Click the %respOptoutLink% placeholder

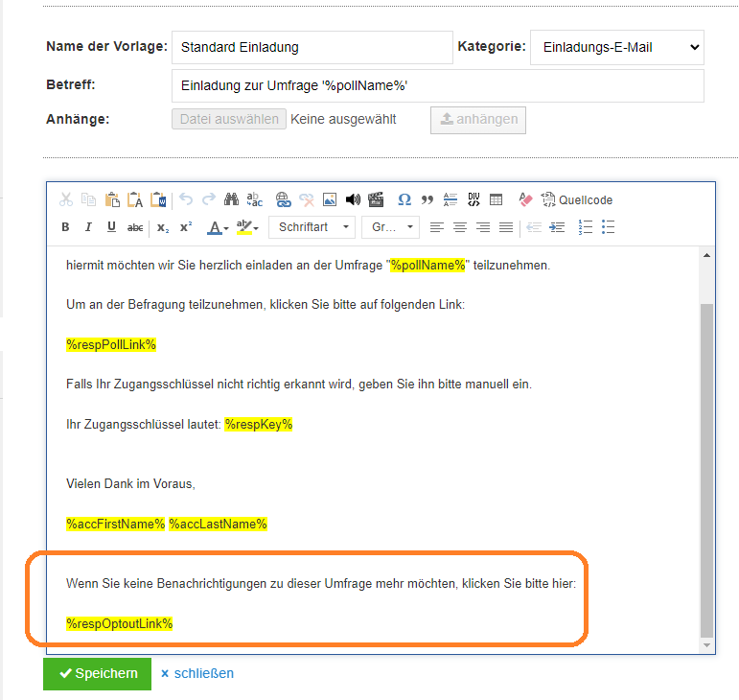click(x=119, y=623)
